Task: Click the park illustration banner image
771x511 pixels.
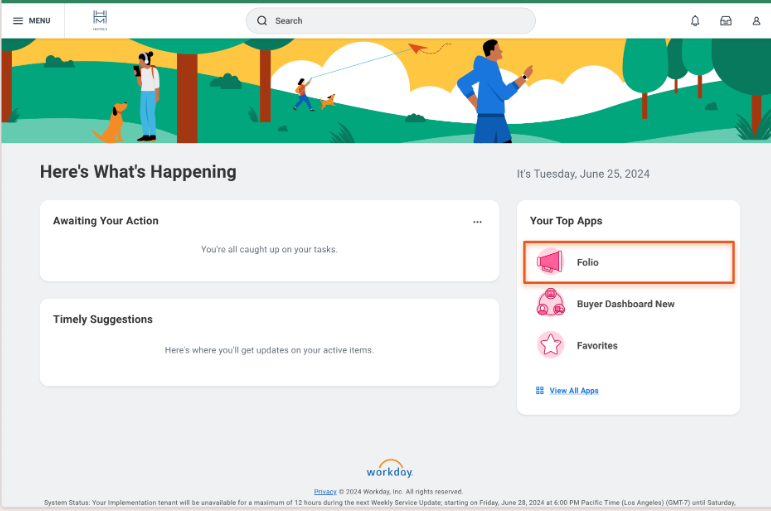Action: point(386,91)
